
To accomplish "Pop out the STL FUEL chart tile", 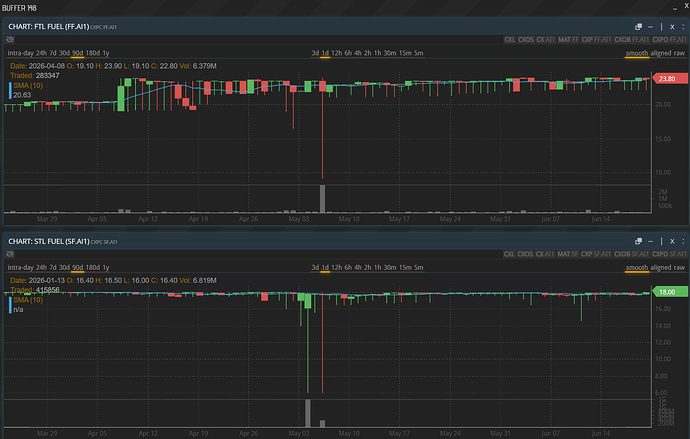I will 638,241.
